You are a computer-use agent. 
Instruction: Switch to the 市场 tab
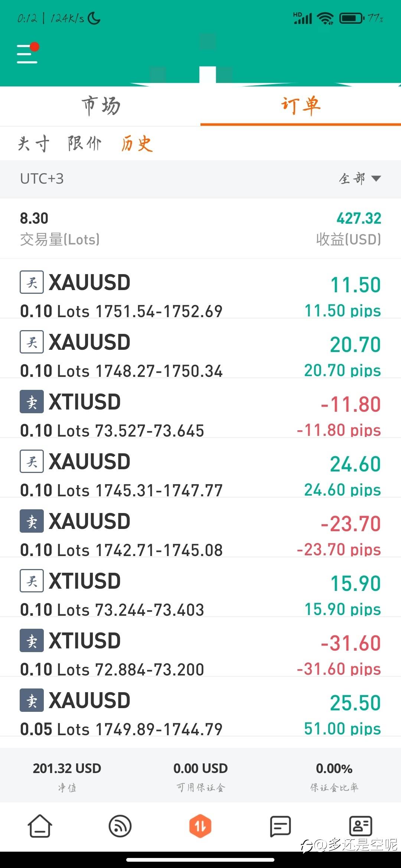101,106
